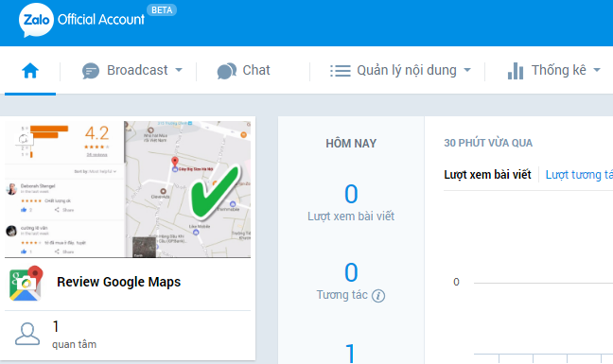Click the Official Account title text
This screenshot has width=613, height=364.
click(x=101, y=20)
